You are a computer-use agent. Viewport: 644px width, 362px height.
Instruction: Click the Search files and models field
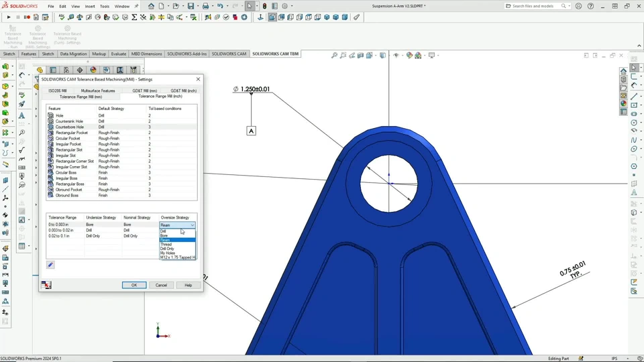[534, 6]
